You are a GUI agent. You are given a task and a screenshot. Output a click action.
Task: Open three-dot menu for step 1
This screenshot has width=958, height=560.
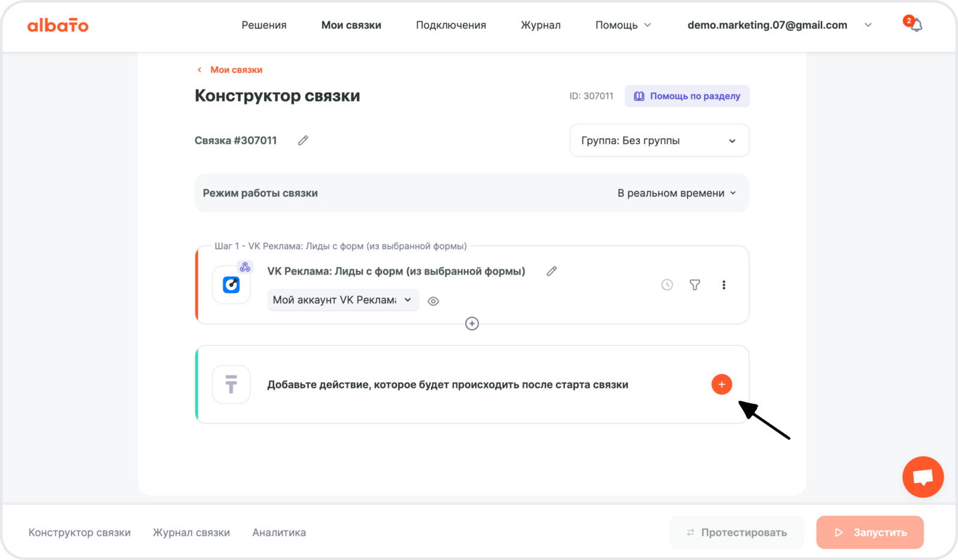tap(723, 285)
